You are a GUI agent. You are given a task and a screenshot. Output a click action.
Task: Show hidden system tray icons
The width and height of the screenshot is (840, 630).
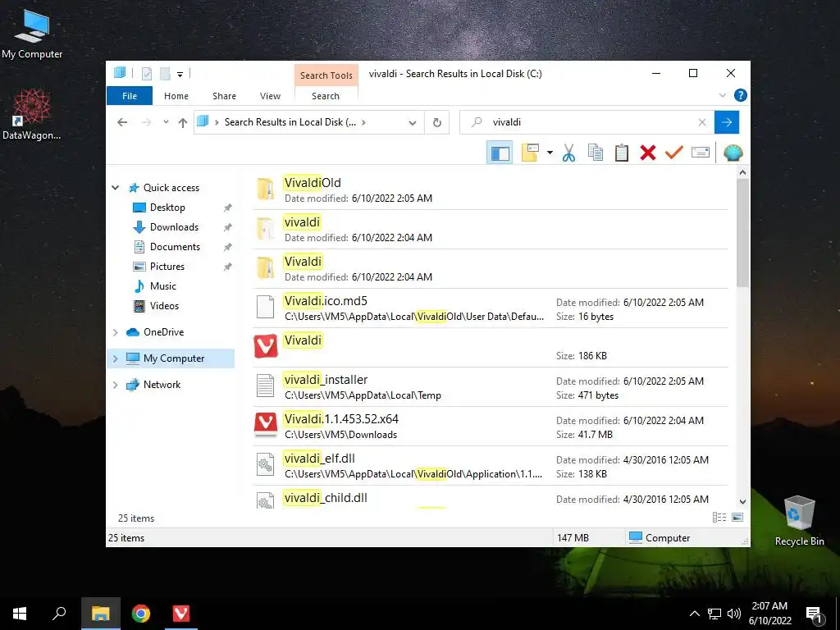[694, 614]
